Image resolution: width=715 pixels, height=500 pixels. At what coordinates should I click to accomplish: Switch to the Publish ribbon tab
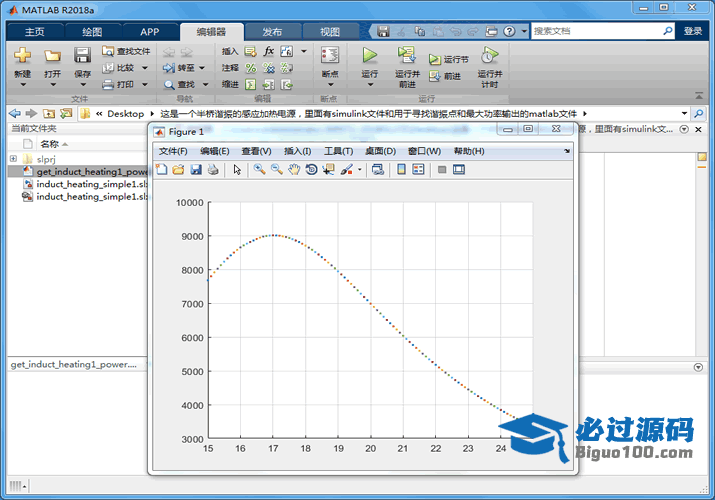click(x=272, y=31)
